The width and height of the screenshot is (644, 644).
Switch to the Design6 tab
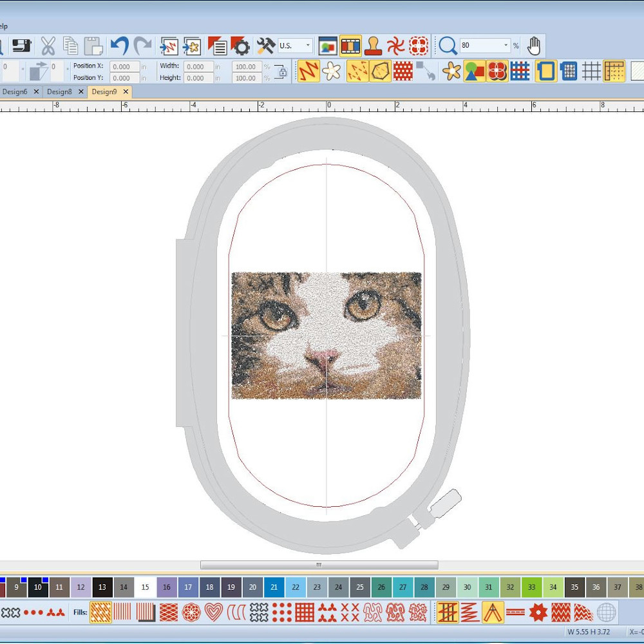(15, 91)
